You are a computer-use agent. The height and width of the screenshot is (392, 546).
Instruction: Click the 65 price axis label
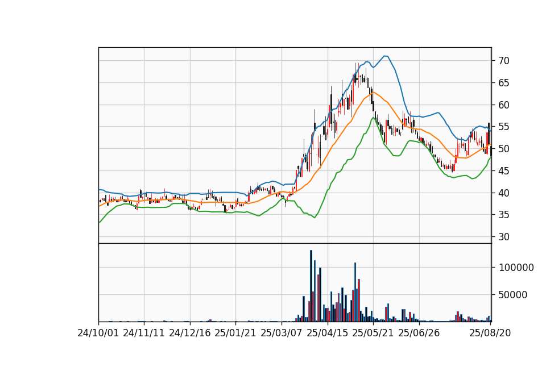(x=504, y=83)
